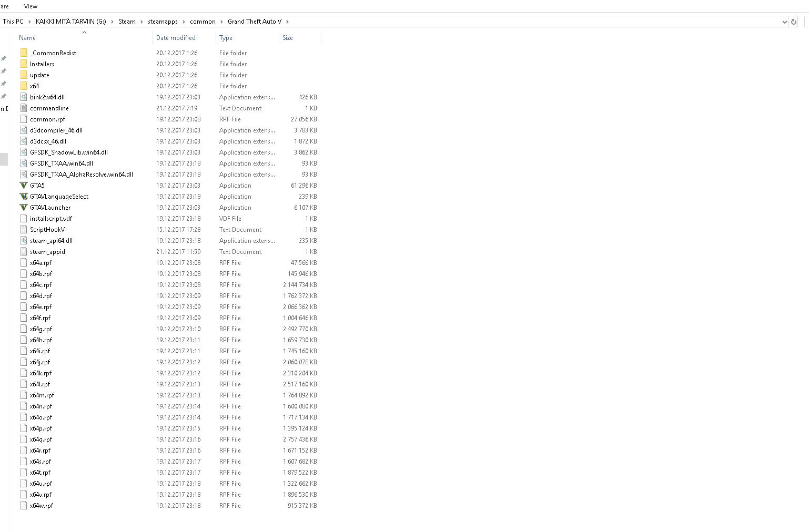Sort by the Date modified column header
Screen dimensions: 809x532
[176, 38]
